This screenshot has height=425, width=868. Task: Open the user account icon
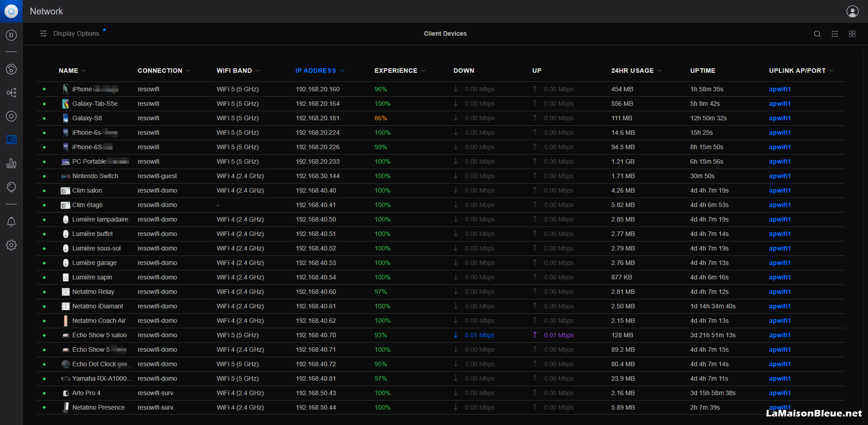[853, 11]
